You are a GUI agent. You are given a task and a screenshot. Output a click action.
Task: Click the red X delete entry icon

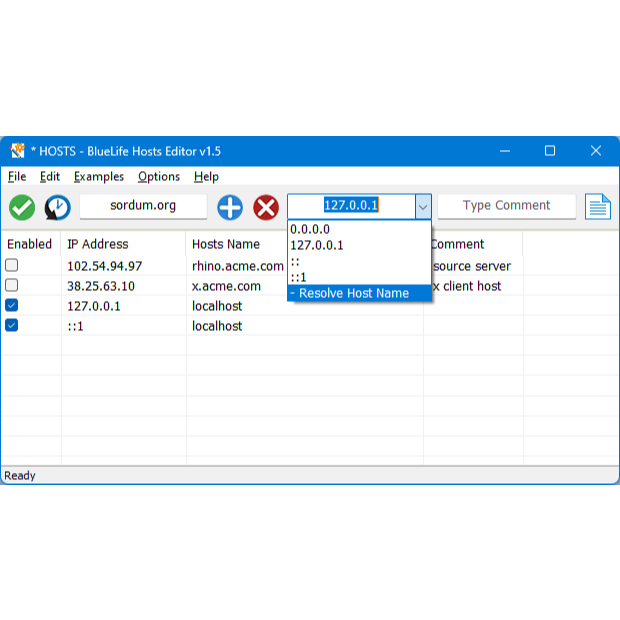(x=266, y=207)
